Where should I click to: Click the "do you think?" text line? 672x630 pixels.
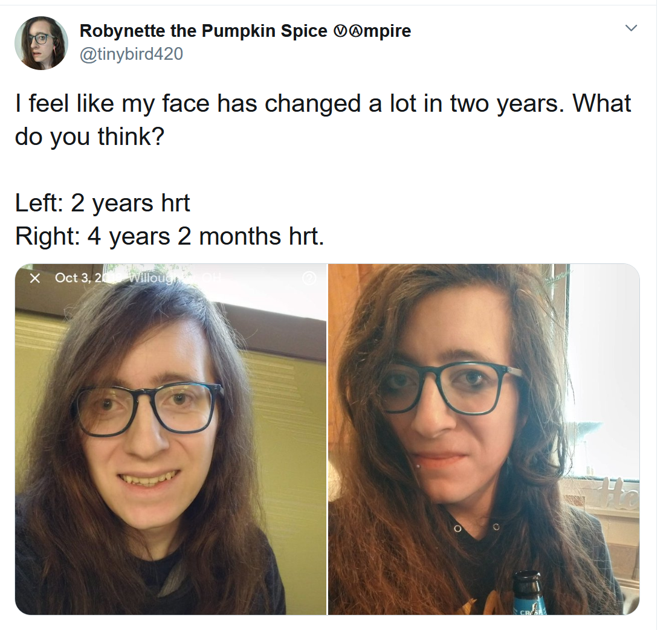click(x=89, y=137)
